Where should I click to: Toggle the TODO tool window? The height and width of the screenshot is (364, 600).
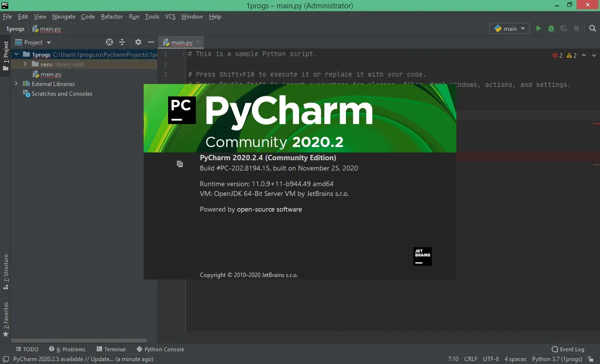pyautogui.click(x=27, y=349)
